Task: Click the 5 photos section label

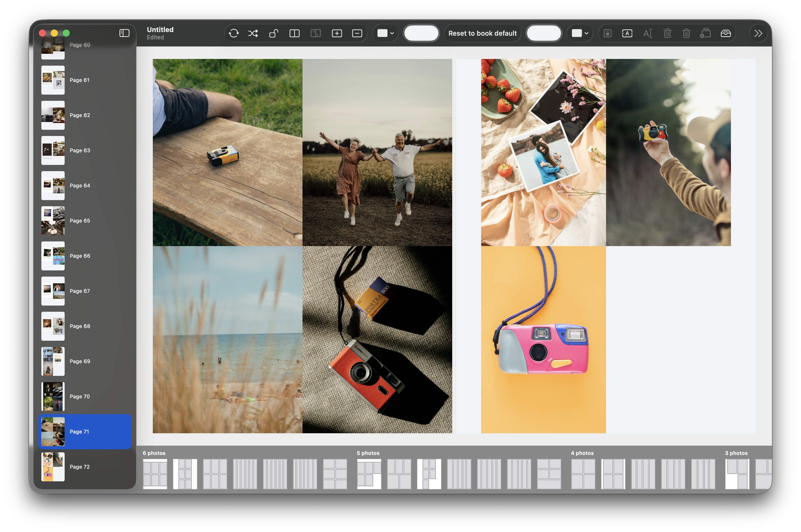Action: tap(368, 453)
